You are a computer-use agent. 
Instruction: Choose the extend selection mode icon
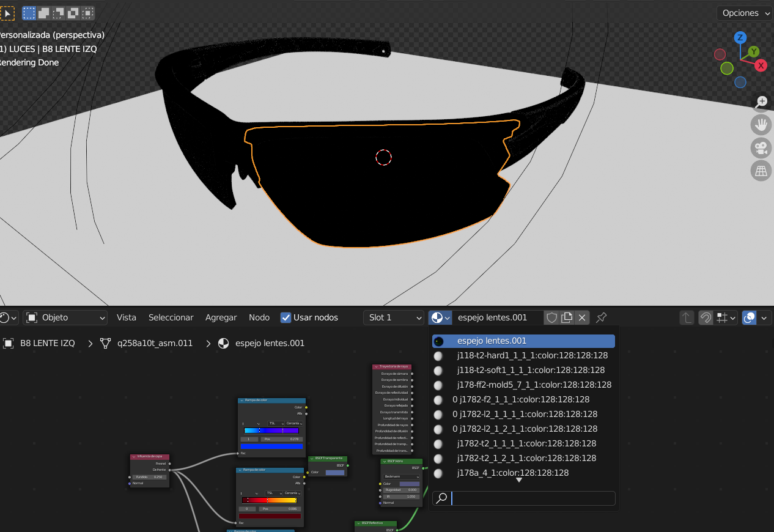pyautogui.click(x=44, y=13)
